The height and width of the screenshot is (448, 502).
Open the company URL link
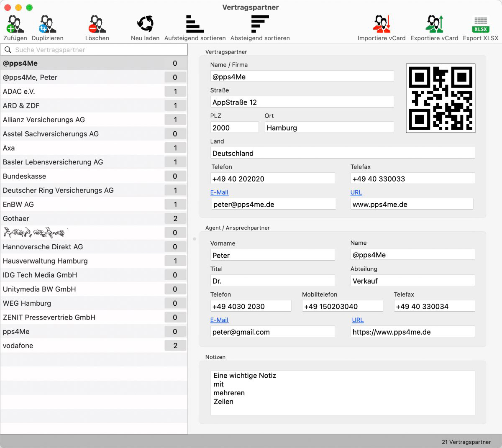click(356, 192)
